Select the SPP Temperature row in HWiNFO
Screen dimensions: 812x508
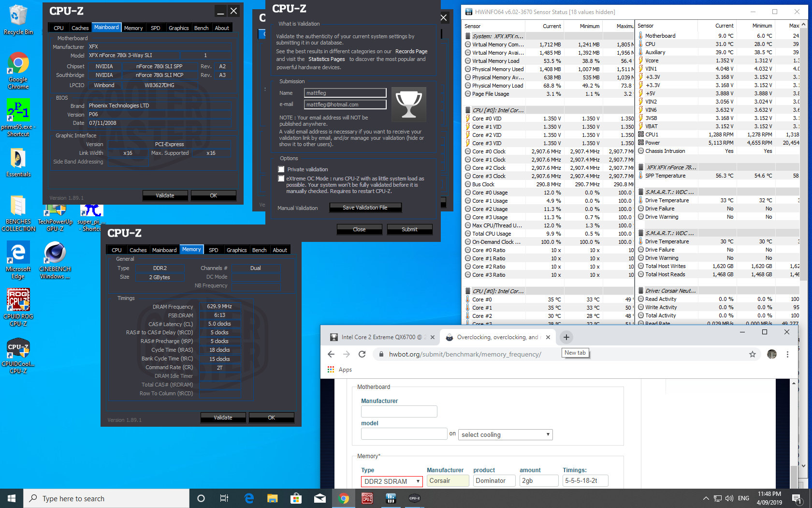[719, 176]
